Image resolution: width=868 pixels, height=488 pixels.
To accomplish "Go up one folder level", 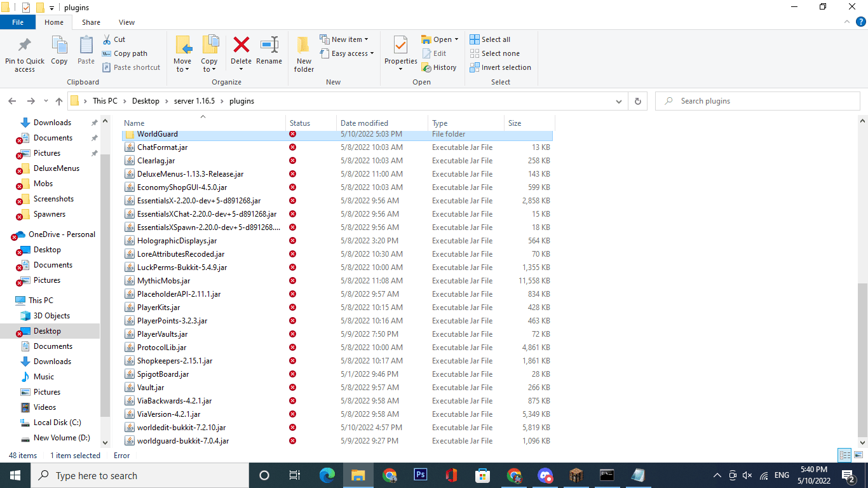I will click(59, 101).
